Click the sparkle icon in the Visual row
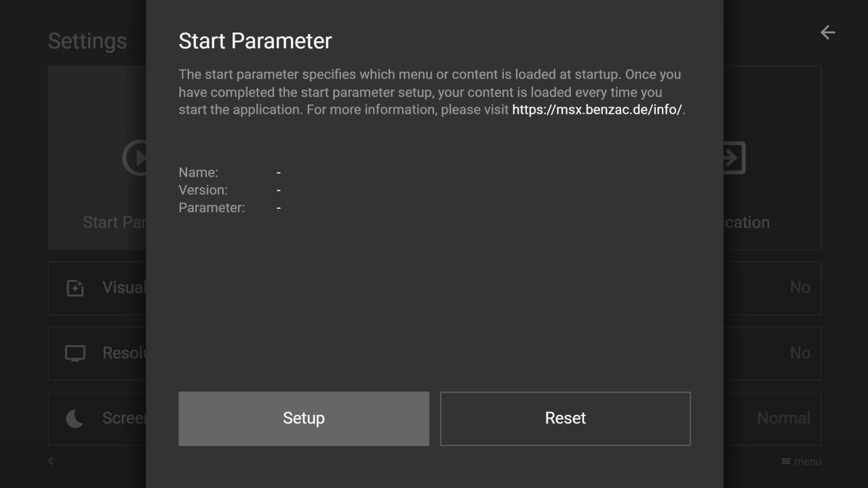Viewport: 868px width, 488px height. point(75,288)
